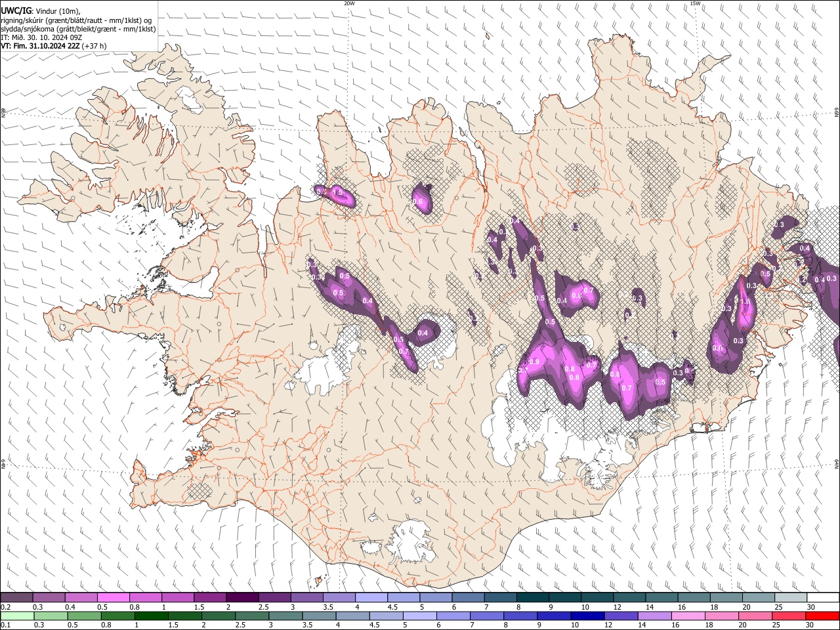Screen dimensions: 840x630
Task: Click the 25 red-pink swatch in the lower legend
Action: point(788,616)
